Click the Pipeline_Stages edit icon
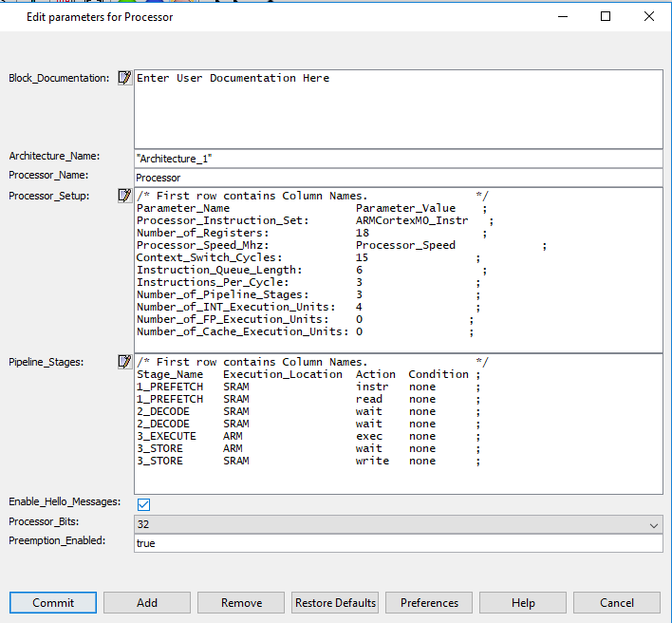The height and width of the screenshot is (623, 672). coord(124,362)
